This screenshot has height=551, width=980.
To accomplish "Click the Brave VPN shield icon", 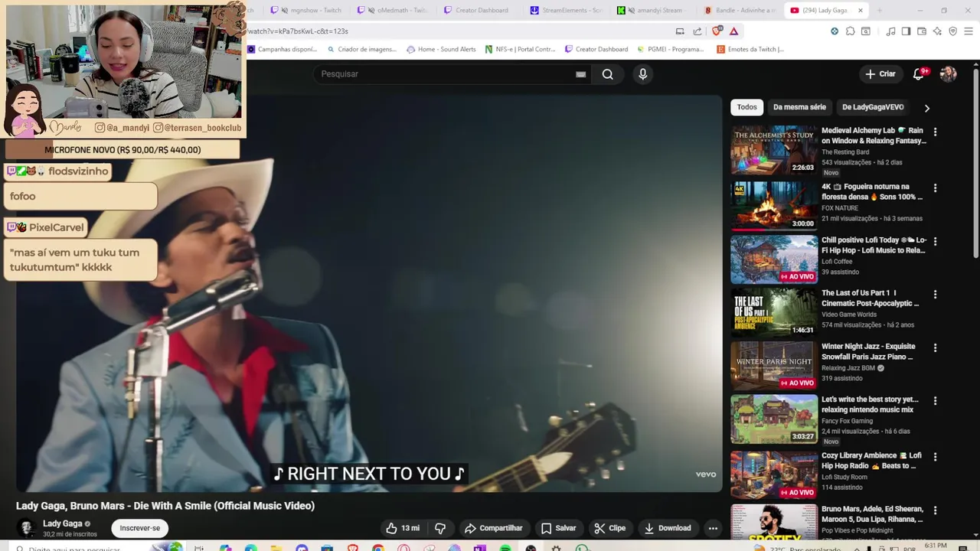I will coord(953,31).
